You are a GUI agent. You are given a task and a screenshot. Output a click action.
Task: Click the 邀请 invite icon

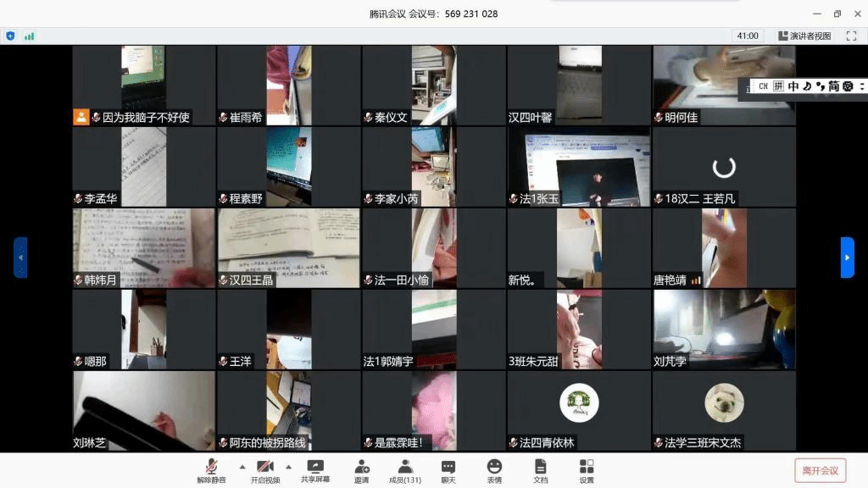[x=362, y=470]
